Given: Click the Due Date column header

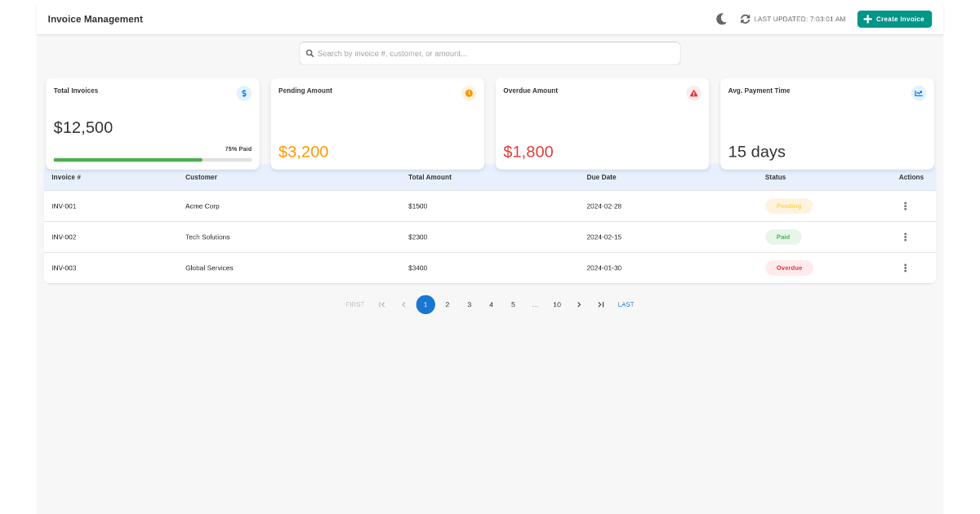Looking at the screenshot, I should (601, 177).
